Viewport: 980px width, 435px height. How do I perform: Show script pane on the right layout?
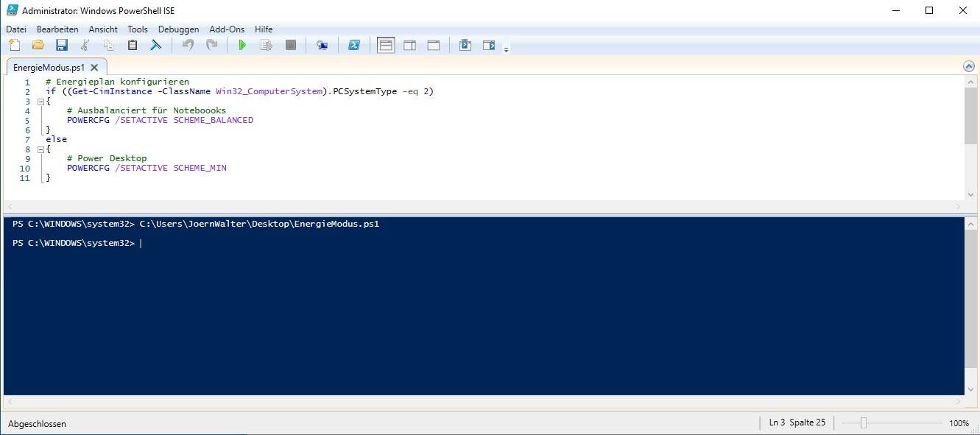410,46
